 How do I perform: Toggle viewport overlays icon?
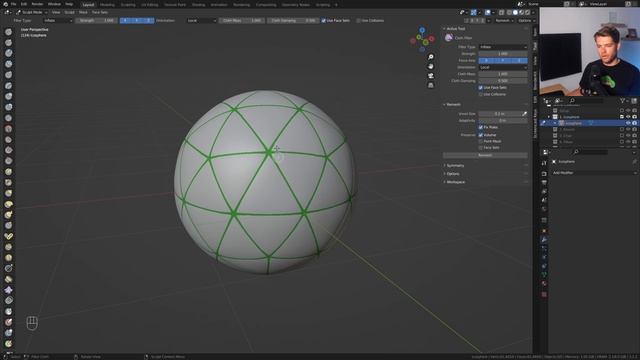pyautogui.click(x=487, y=12)
